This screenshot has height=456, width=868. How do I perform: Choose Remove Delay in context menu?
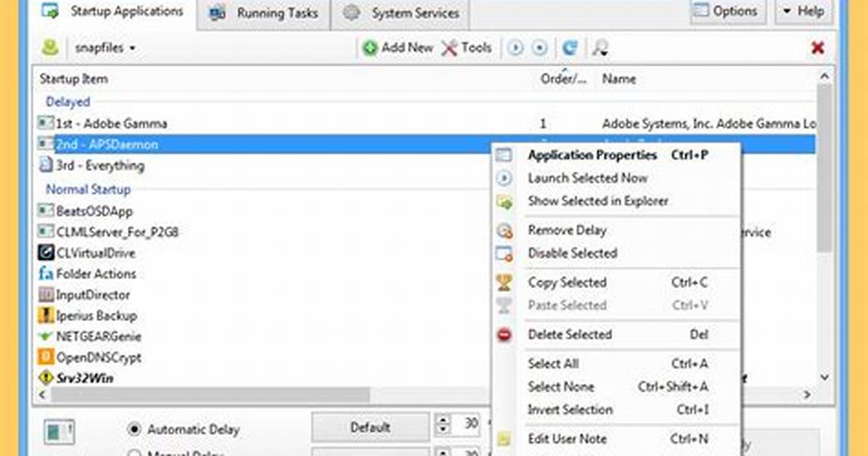tap(617, 230)
